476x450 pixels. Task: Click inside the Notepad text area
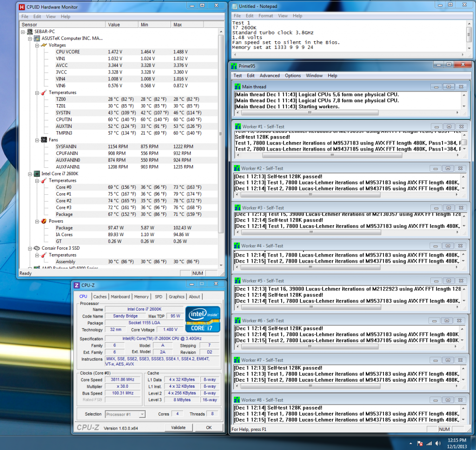click(x=349, y=35)
